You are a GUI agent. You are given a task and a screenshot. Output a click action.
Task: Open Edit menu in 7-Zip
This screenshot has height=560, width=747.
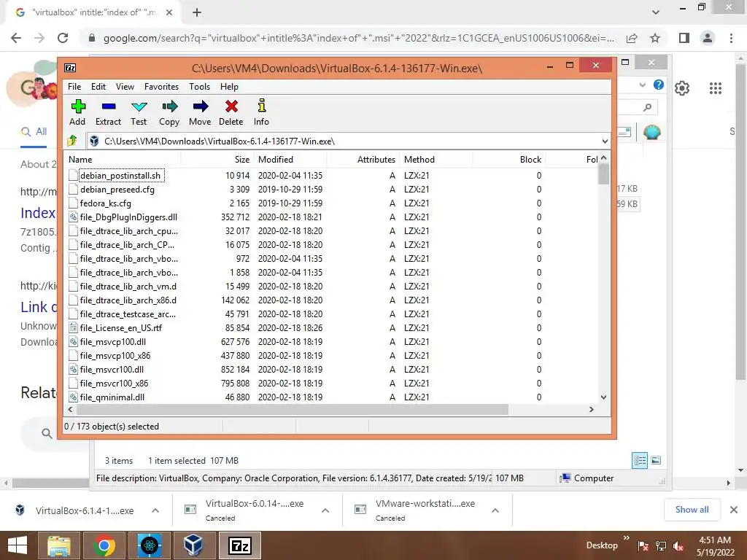[98, 87]
